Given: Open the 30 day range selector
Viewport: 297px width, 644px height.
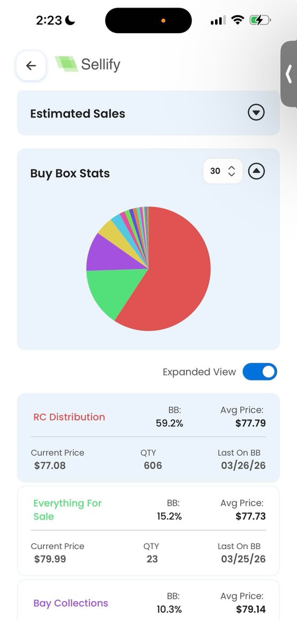Looking at the screenshot, I should 222,171.
